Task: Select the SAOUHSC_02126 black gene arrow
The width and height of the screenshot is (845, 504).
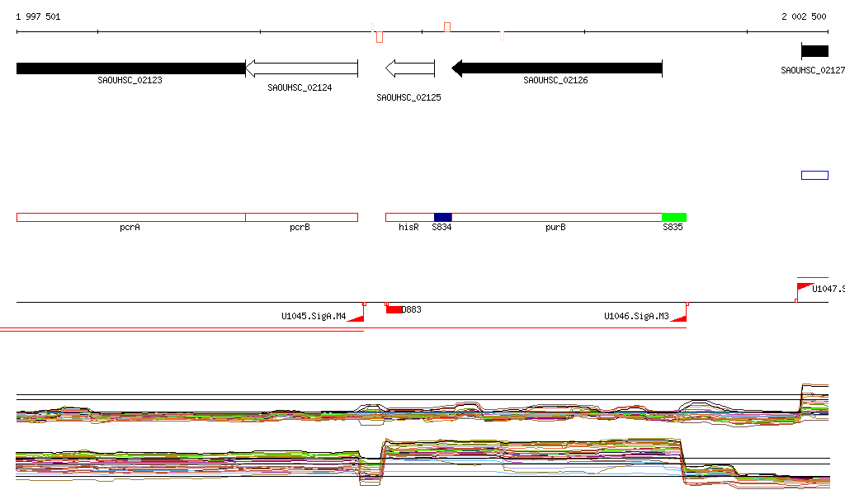Action: (557, 68)
